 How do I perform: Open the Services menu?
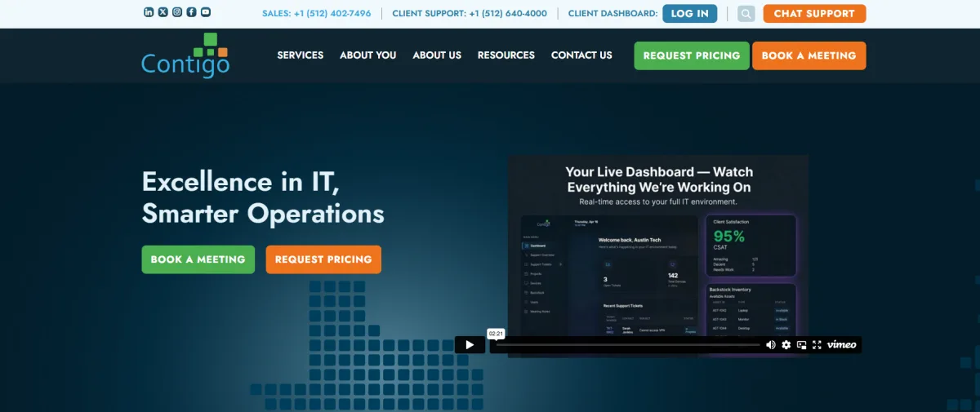301,55
